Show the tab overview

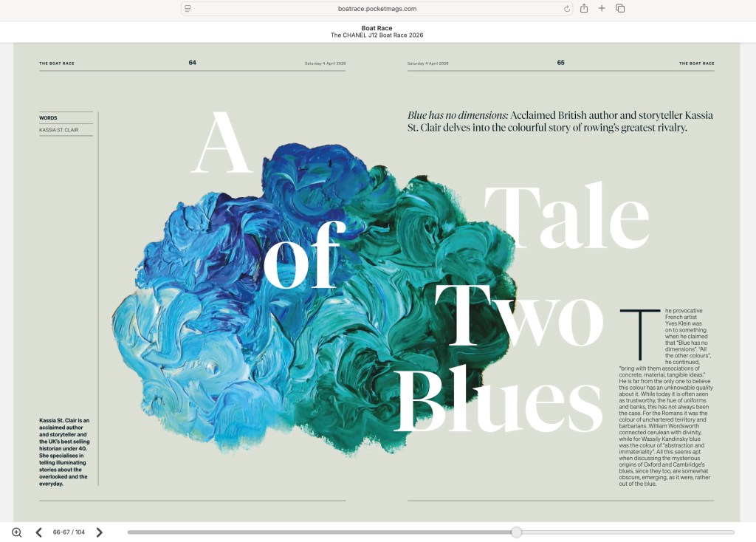(x=620, y=8)
